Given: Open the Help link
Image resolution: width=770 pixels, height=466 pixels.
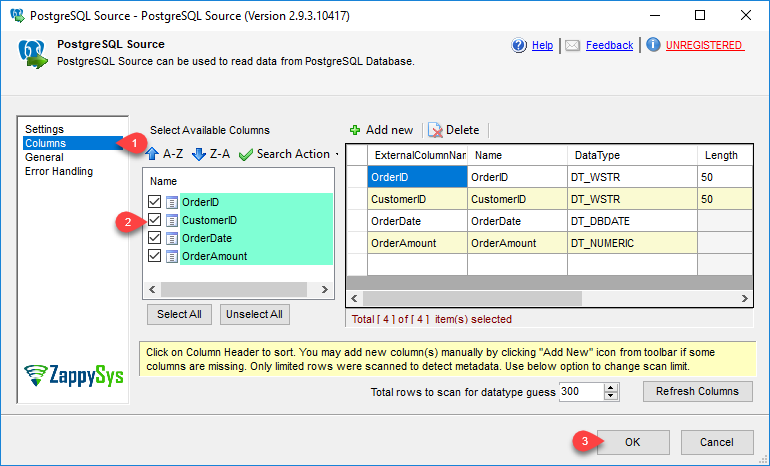Looking at the screenshot, I should pyautogui.click(x=542, y=45).
